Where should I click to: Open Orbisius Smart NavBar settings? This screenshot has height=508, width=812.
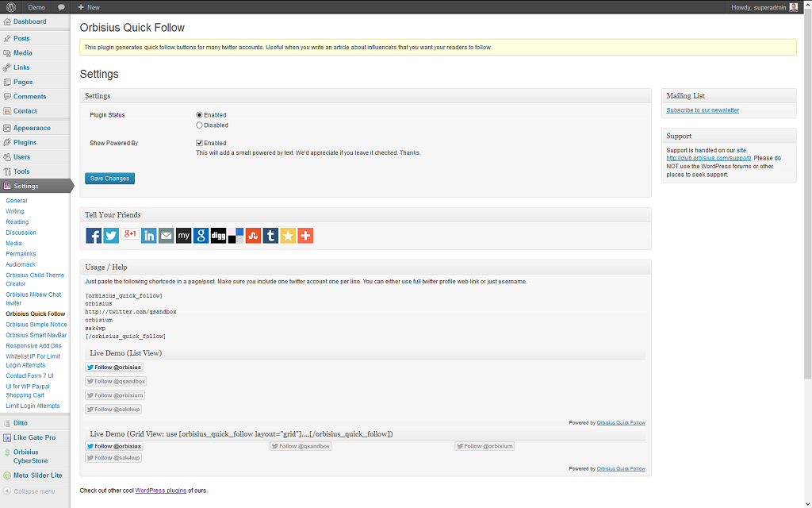click(36, 336)
